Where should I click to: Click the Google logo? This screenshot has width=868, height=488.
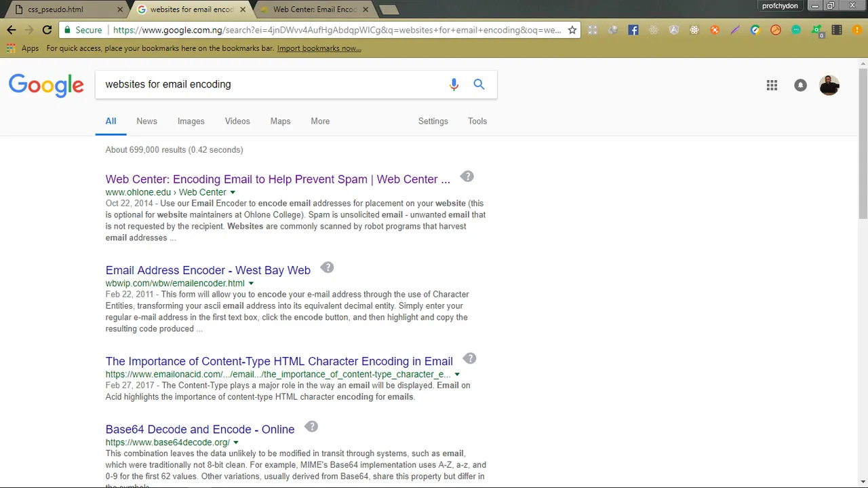click(46, 86)
